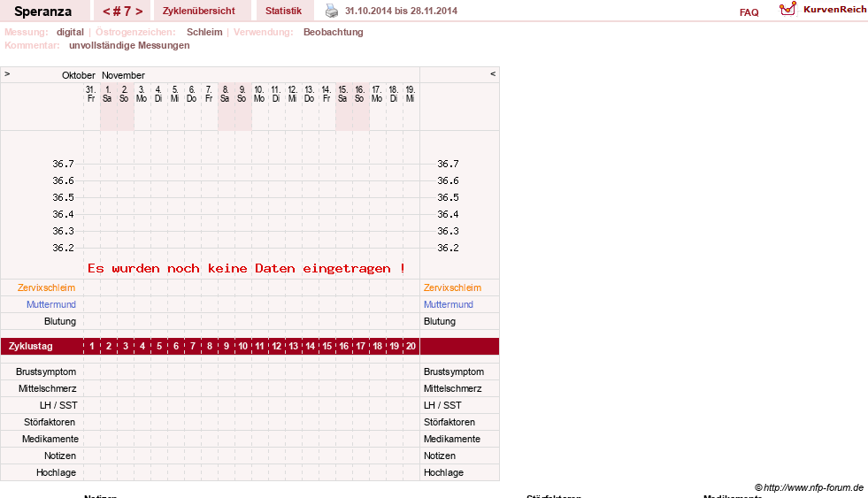Click date header 3. Mo

(x=142, y=94)
